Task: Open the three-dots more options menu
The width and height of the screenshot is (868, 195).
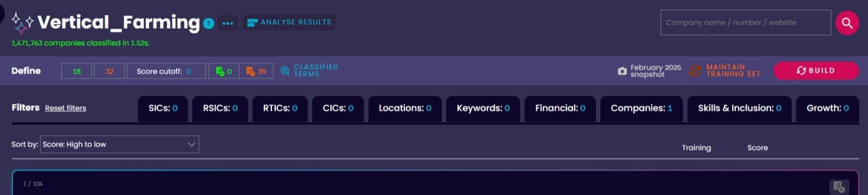Action: (x=228, y=23)
